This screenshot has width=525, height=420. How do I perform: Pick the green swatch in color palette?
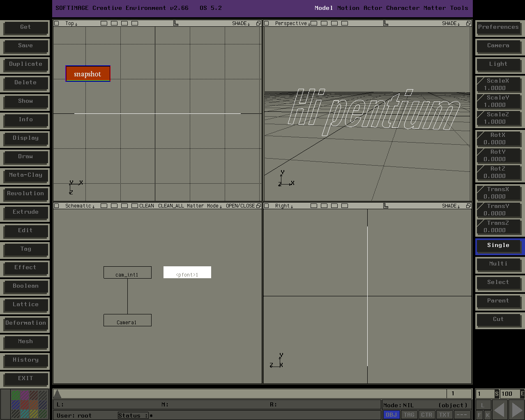15,395
